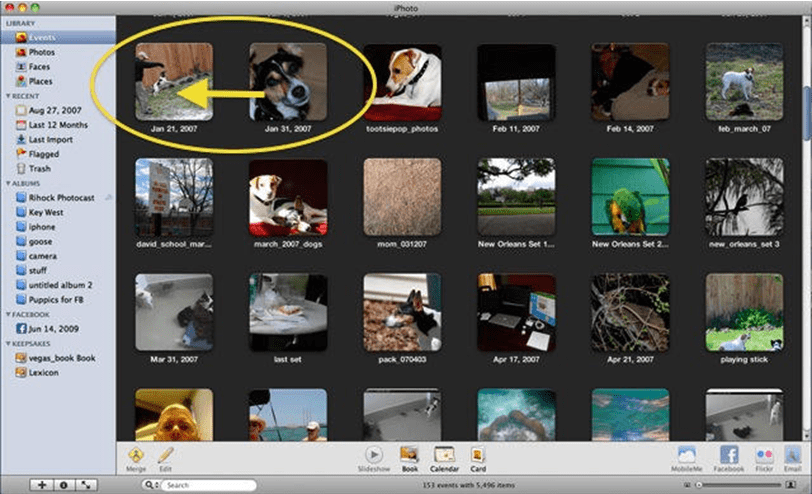
Task: Adjust the thumbnail size slider
Action: tap(740, 485)
